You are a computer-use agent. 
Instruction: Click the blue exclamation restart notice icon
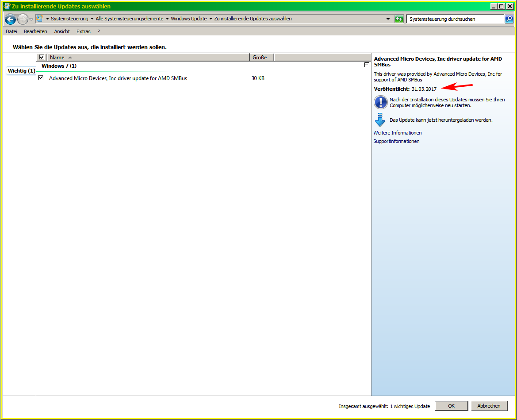(x=380, y=102)
